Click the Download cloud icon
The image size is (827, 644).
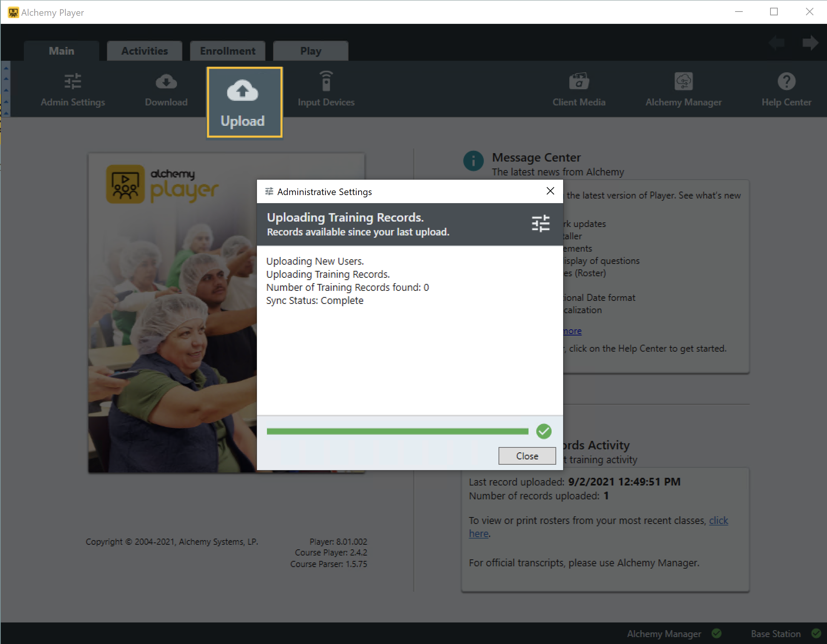click(166, 82)
